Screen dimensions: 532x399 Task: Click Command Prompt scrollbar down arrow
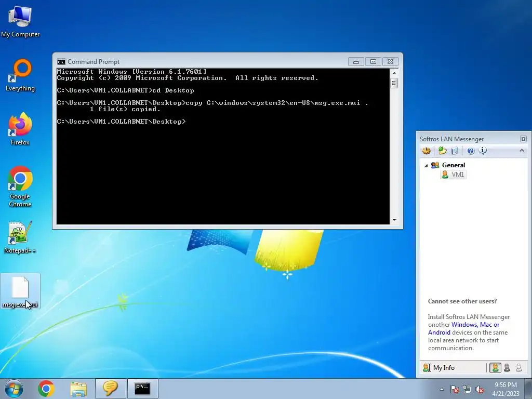(x=394, y=220)
